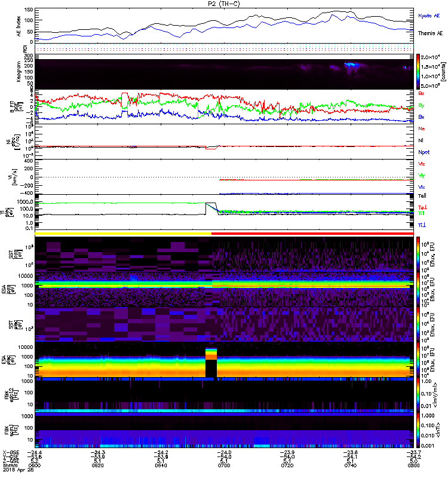Click the 0740 time axis label
Viewport: 448px width, 478px height.
tap(351, 465)
